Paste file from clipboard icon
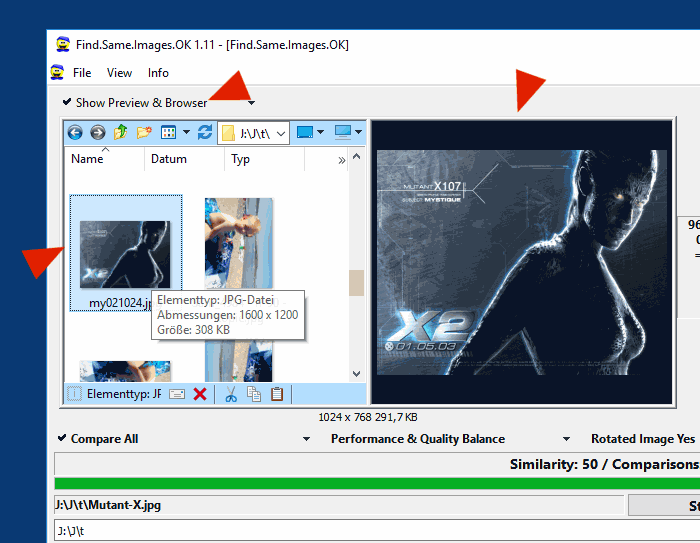Image resolution: width=700 pixels, height=543 pixels. pos(277,394)
